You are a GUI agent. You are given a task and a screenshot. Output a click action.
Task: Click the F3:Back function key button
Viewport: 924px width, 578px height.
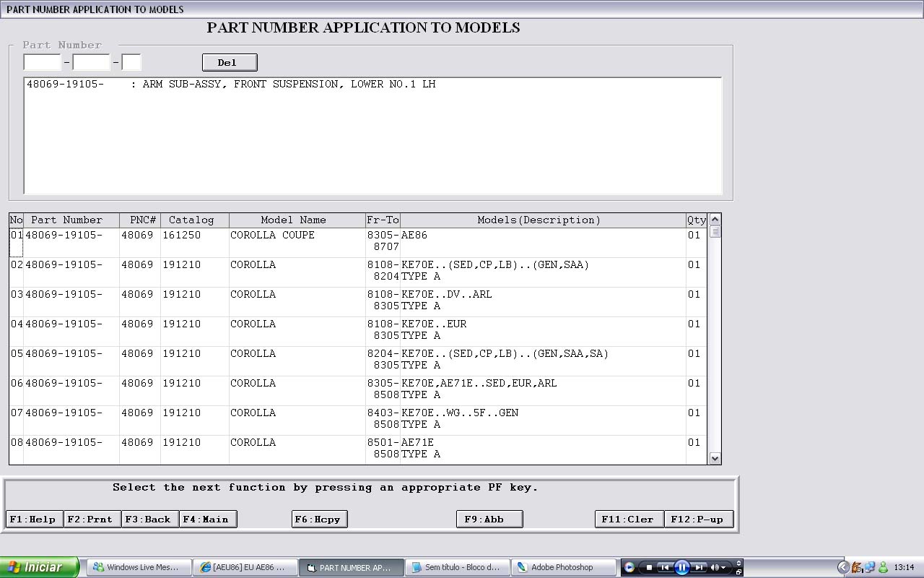point(150,519)
